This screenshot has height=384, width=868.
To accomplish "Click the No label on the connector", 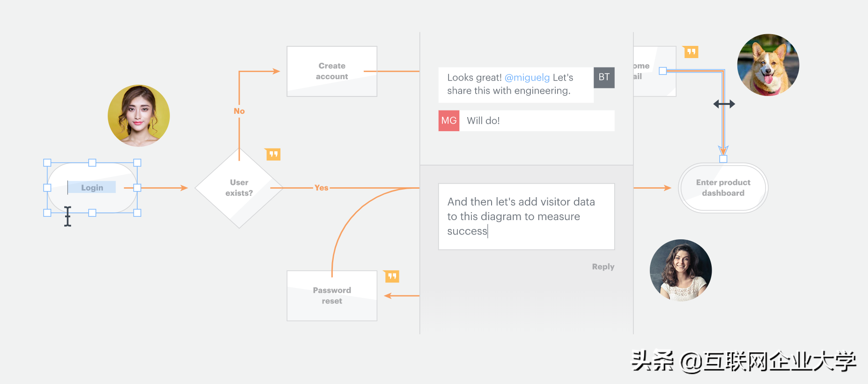I will click(x=239, y=111).
